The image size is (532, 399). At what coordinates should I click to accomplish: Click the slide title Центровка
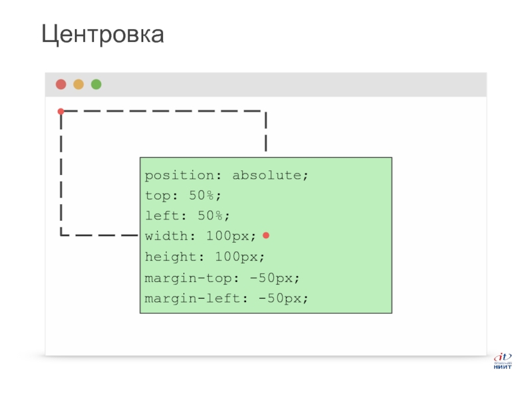pos(102,34)
